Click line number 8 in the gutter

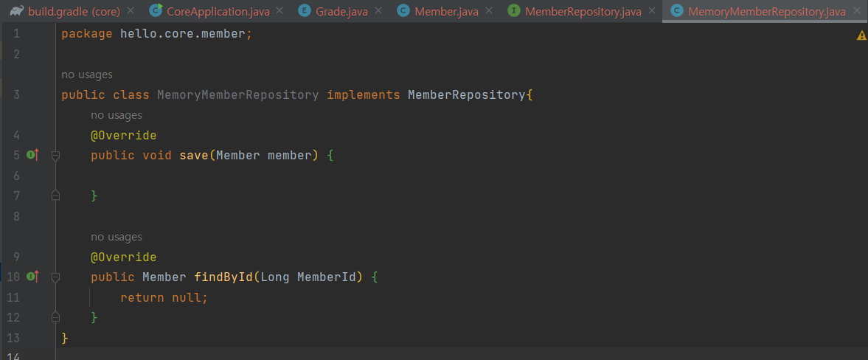(15, 216)
